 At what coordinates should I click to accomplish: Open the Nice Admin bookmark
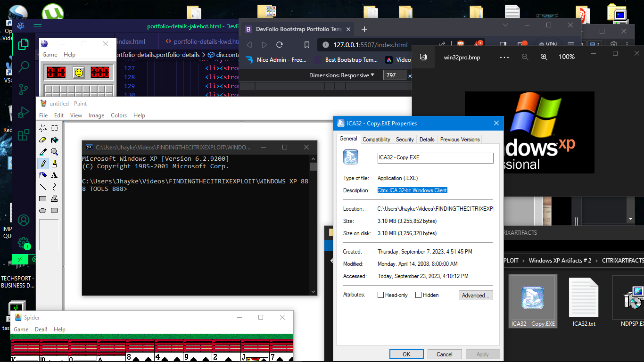tap(276, 60)
